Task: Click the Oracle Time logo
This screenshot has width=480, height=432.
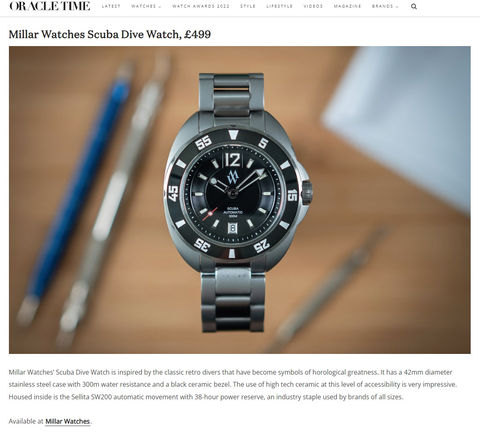Action: tap(50, 6)
